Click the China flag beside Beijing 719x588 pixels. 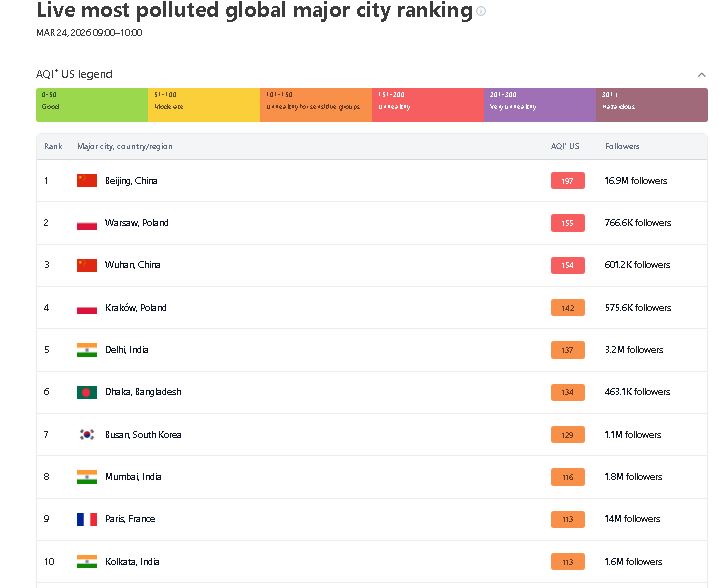point(87,181)
